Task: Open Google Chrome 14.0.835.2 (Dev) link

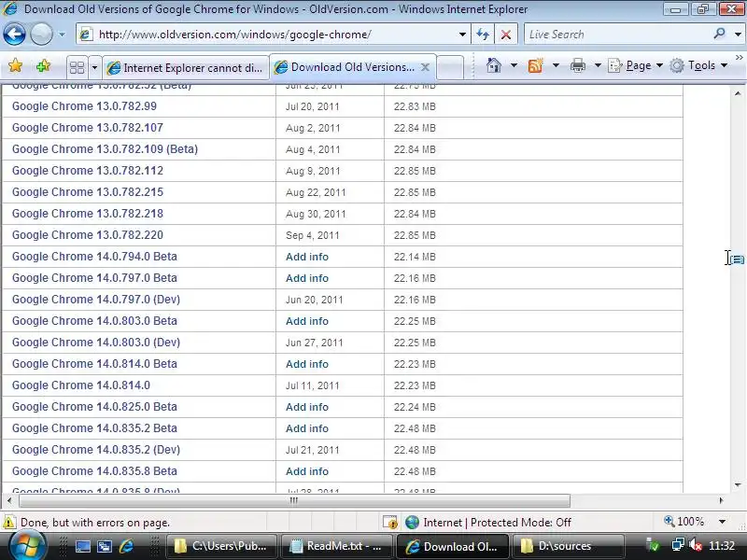Action: [x=96, y=449]
